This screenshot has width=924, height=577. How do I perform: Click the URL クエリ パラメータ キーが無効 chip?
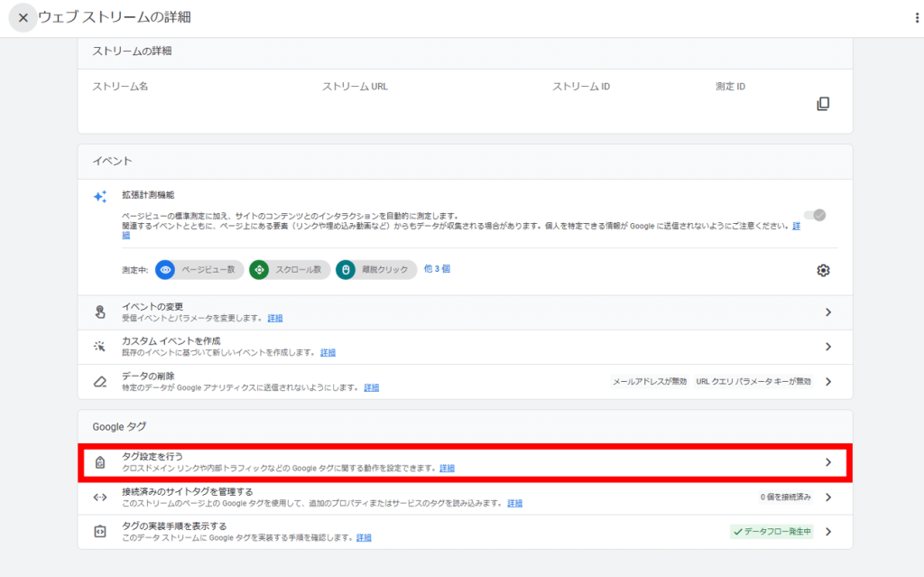coord(753,382)
